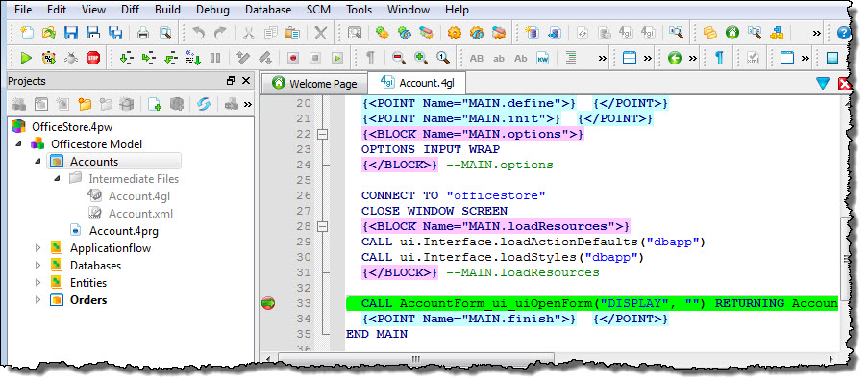Click the Redo arrow icon
The width and height of the screenshot is (868, 384).
tap(220, 34)
